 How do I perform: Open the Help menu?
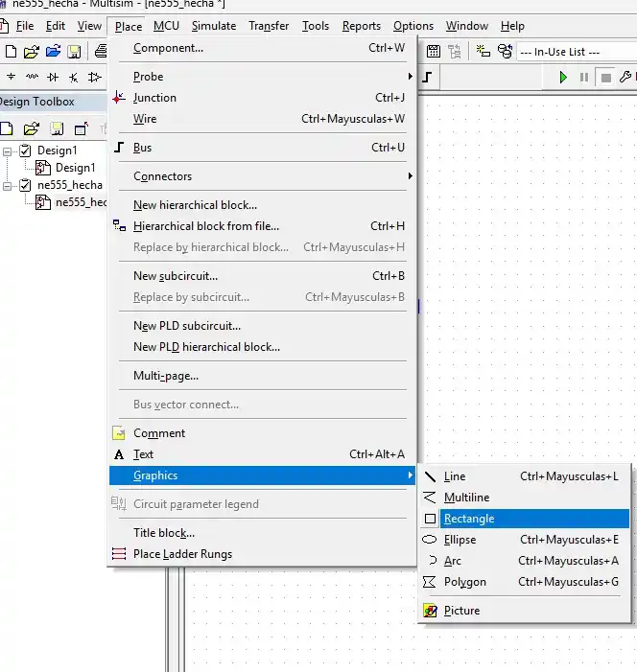pos(512,26)
